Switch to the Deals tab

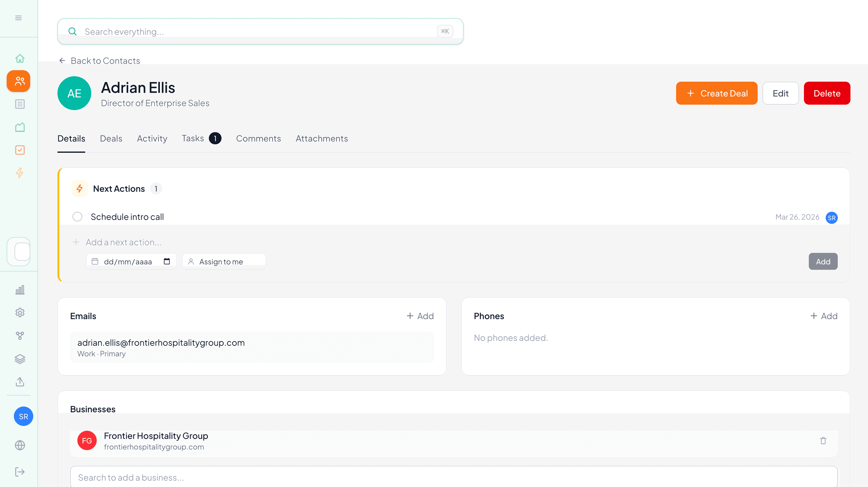tap(111, 139)
